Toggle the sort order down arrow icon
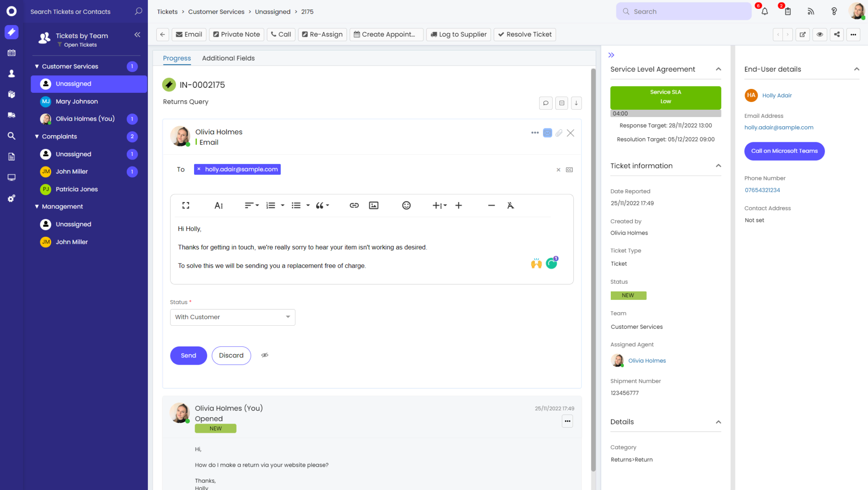 point(576,103)
